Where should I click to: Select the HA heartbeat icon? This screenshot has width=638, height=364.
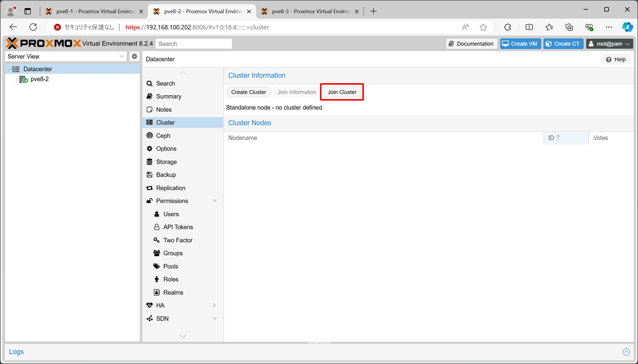point(150,305)
